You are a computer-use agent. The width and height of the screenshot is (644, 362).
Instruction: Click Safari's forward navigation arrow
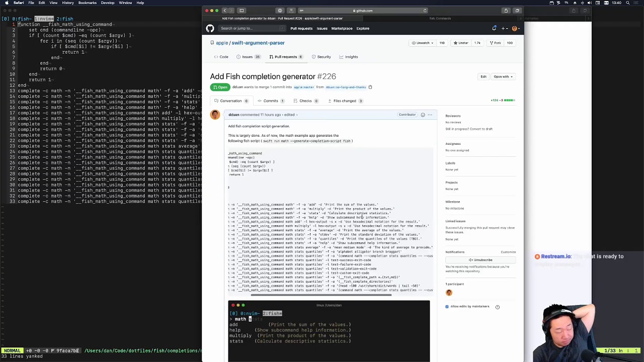pos(231,11)
